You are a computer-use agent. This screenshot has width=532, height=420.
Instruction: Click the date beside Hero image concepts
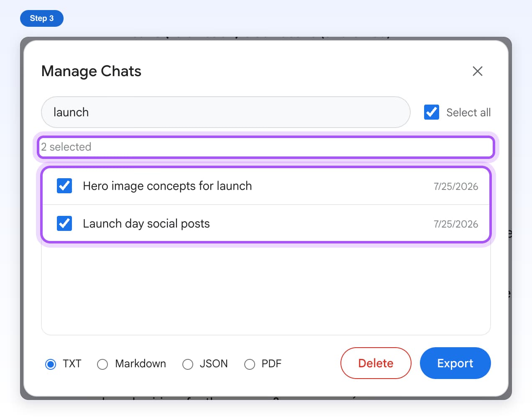(456, 187)
